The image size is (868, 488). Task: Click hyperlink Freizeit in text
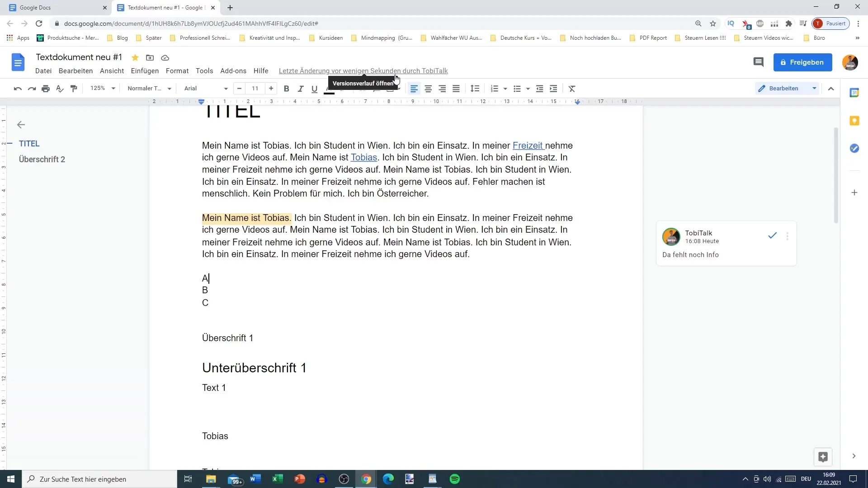[x=527, y=145]
